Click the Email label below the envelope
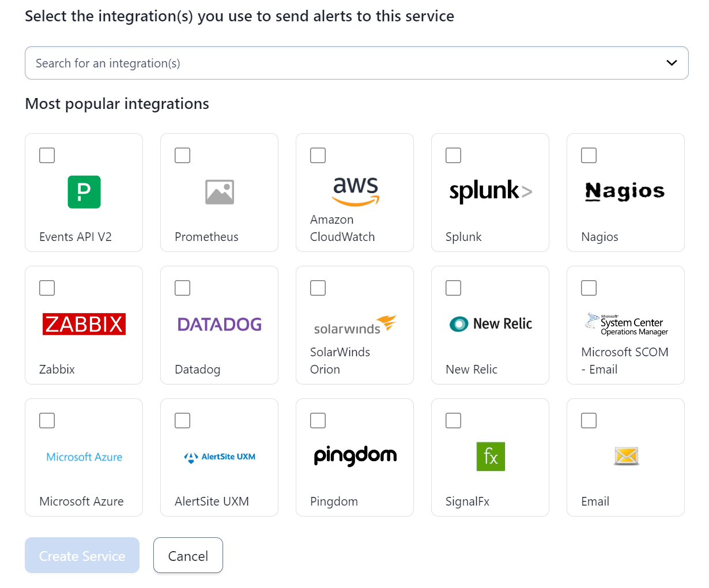This screenshot has width=709, height=588. [595, 502]
